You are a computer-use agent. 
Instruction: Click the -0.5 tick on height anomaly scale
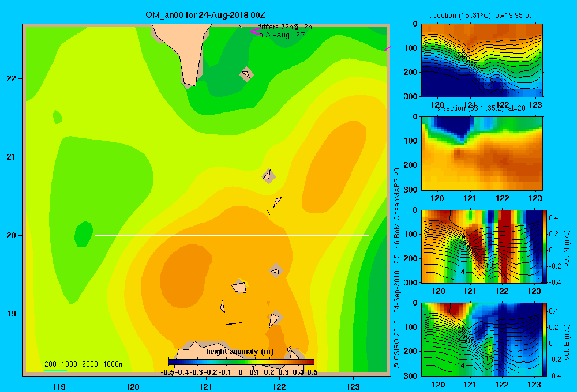167,372
